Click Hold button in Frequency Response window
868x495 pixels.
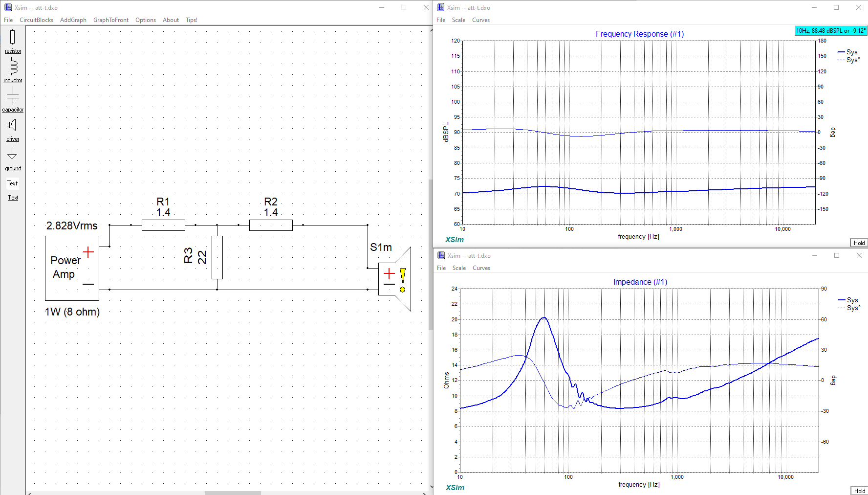[x=859, y=243]
